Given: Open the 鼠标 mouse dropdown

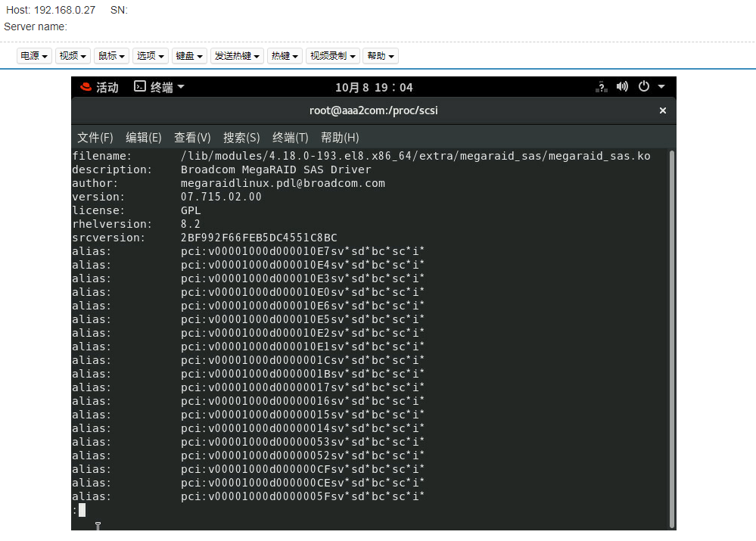Looking at the screenshot, I should (111, 56).
